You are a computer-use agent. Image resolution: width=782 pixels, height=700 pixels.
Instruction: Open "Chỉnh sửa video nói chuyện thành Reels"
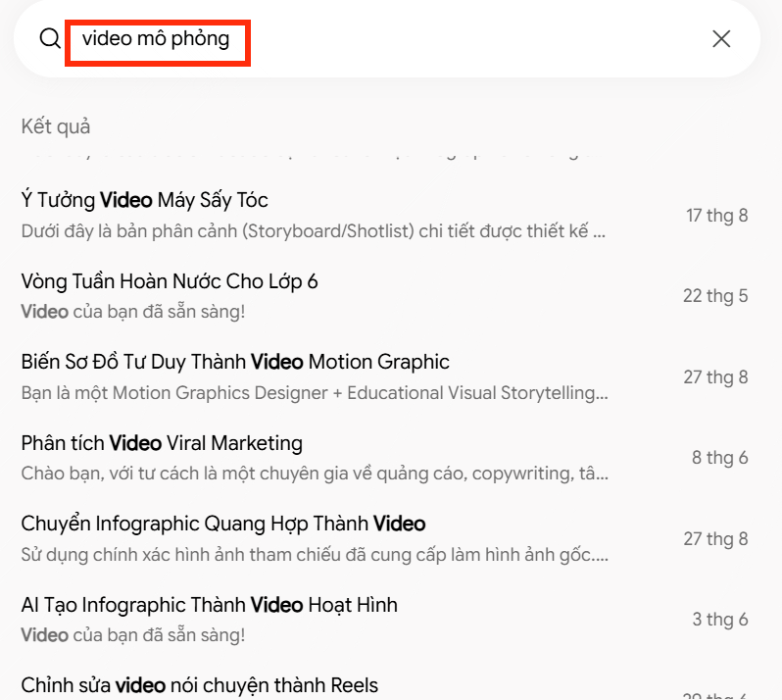(x=200, y=685)
